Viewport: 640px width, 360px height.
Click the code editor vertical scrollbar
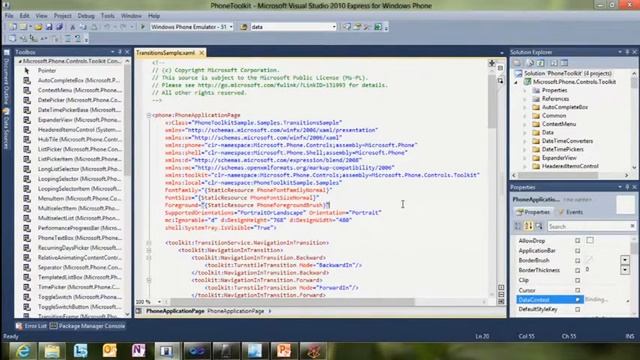pos(492,102)
